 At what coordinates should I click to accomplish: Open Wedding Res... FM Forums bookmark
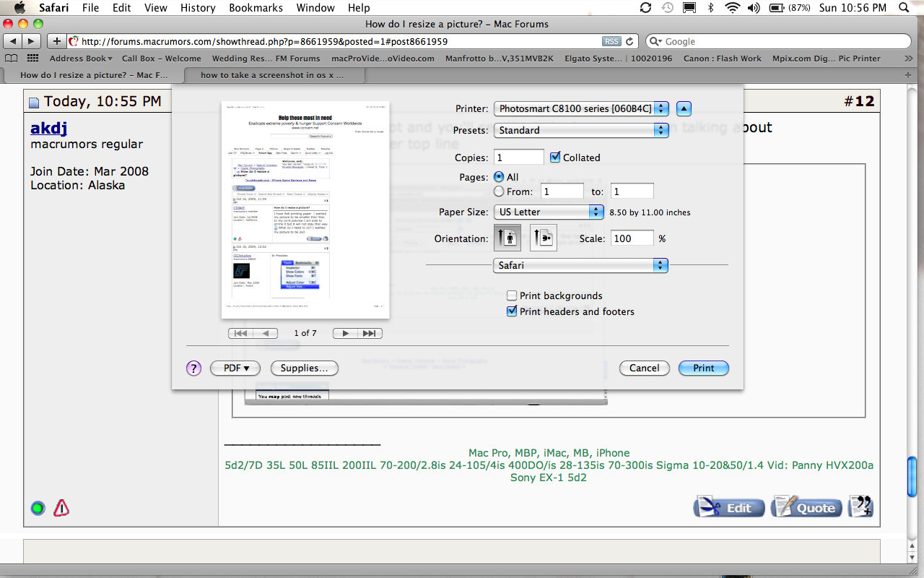click(x=266, y=59)
